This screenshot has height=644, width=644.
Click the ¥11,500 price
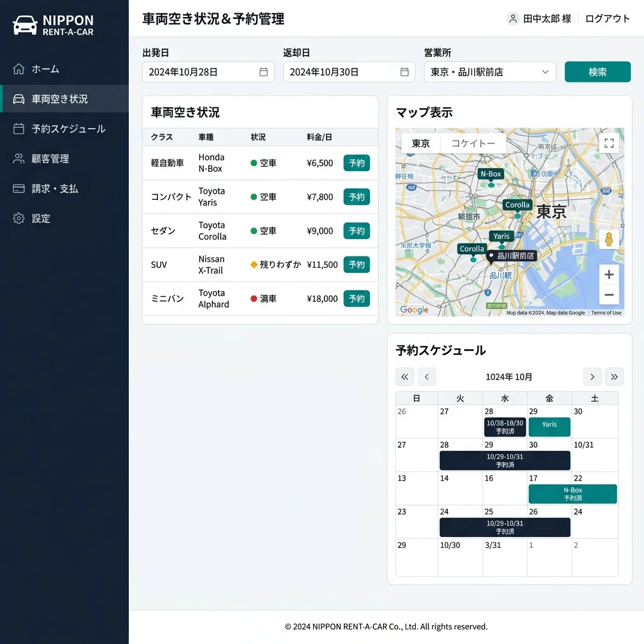click(322, 265)
